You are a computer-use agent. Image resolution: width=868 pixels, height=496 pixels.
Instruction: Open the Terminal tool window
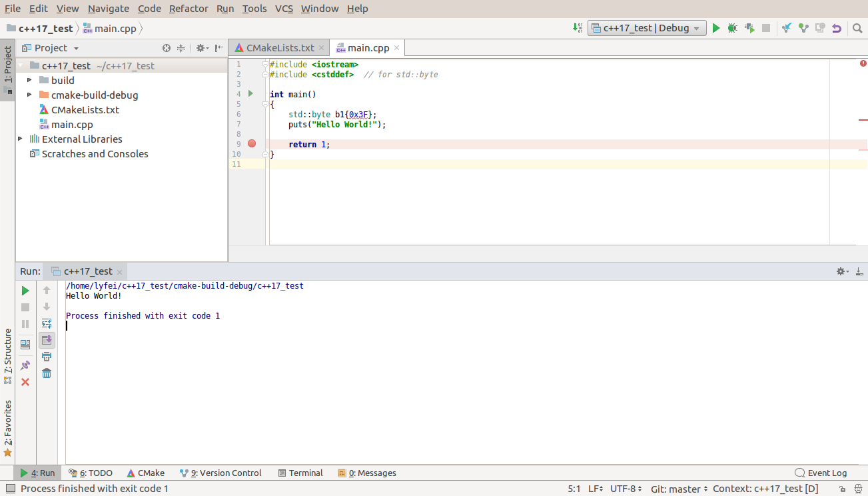[x=300, y=473]
